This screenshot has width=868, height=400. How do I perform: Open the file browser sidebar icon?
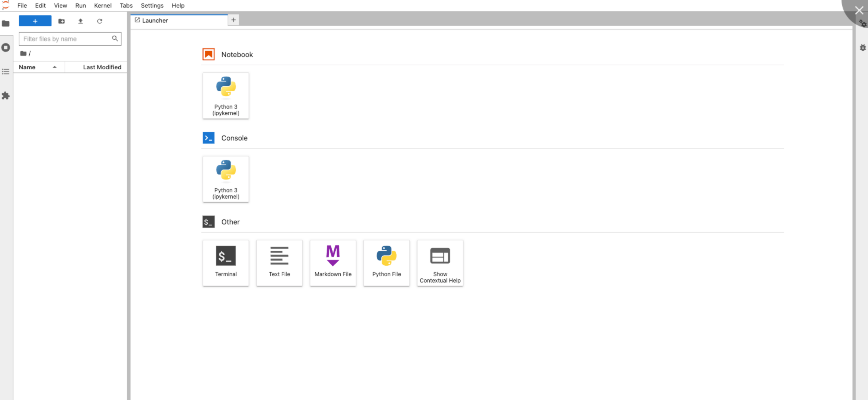click(x=6, y=24)
